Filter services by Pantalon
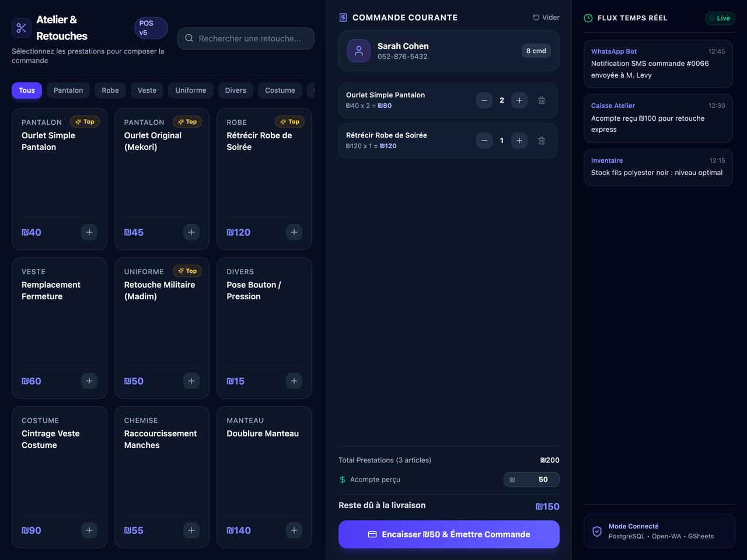The height and width of the screenshot is (560, 747). click(68, 90)
